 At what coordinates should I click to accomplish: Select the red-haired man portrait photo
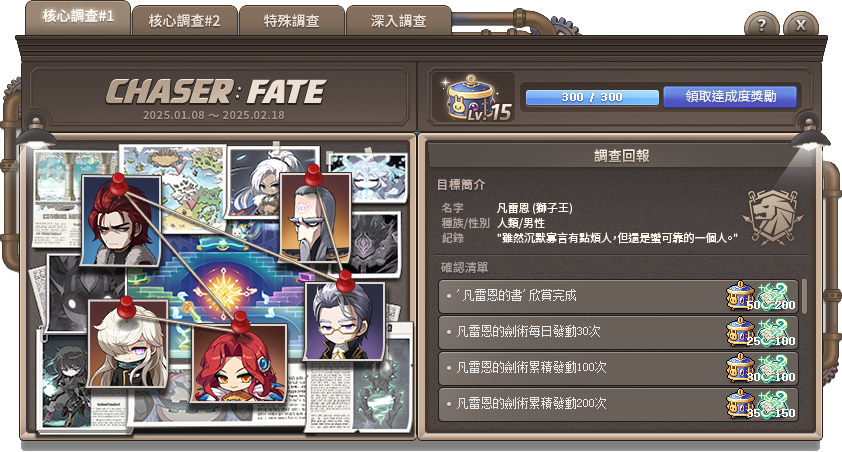coord(121,221)
